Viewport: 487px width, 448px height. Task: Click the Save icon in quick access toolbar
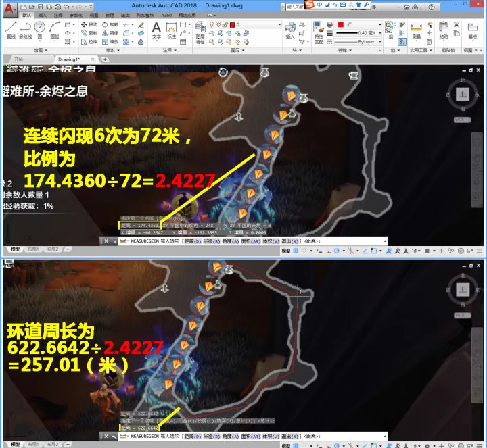41,7
